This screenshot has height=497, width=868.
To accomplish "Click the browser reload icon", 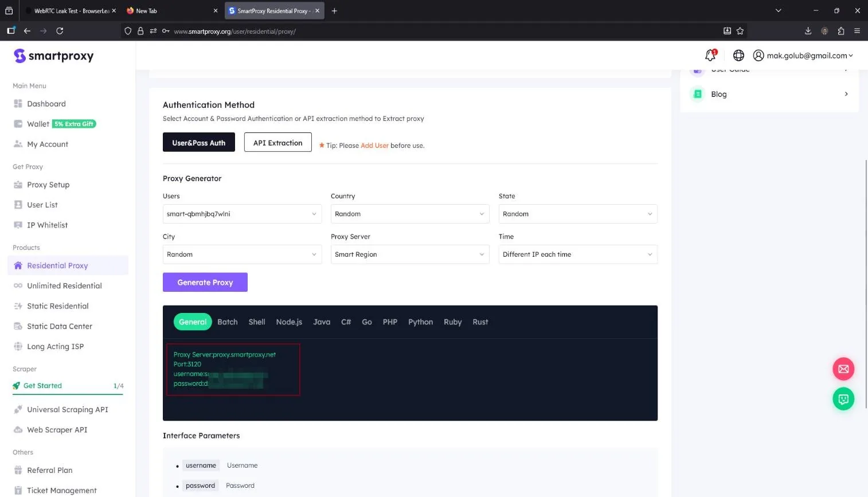I will pyautogui.click(x=60, y=31).
